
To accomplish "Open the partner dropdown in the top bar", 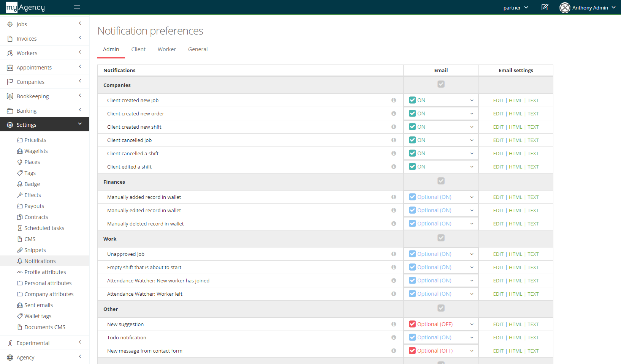I will (x=515, y=7).
